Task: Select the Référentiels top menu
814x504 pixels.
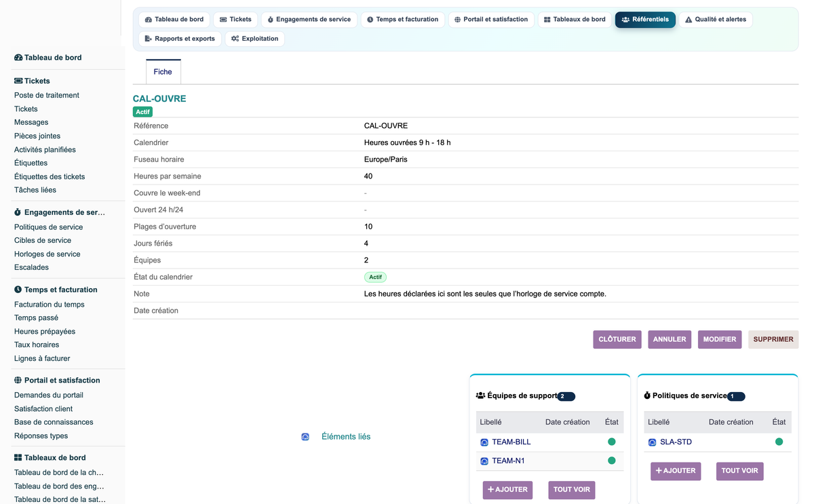Action: pyautogui.click(x=645, y=20)
